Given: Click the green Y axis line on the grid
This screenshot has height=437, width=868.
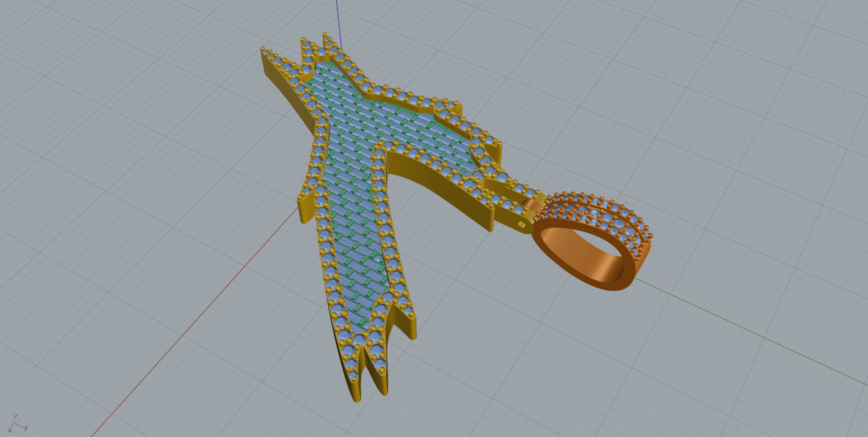Looking at the screenshot, I should [751, 331].
